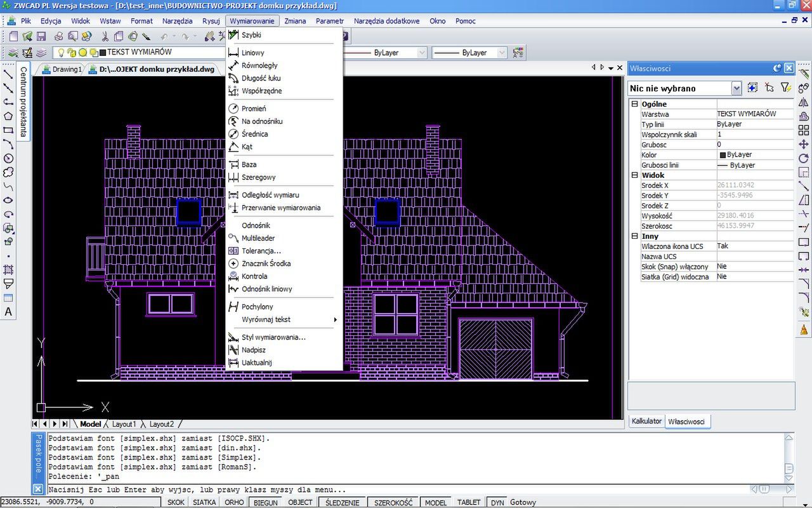Viewport: 812px width, 508px height.
Task: Toggle ORTHO mode in status bar
Action: click(234, 502)
